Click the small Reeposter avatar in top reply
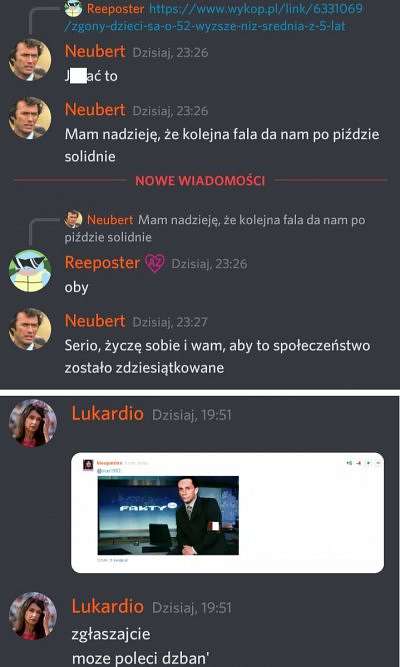The width and height of the screenshot is (400, 667). pos(73,9)
